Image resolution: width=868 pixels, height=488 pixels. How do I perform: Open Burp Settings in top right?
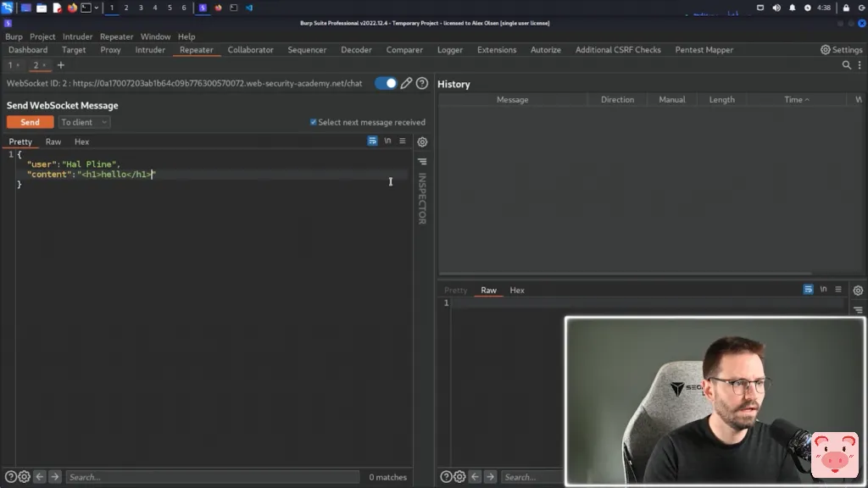click(841, 50)
